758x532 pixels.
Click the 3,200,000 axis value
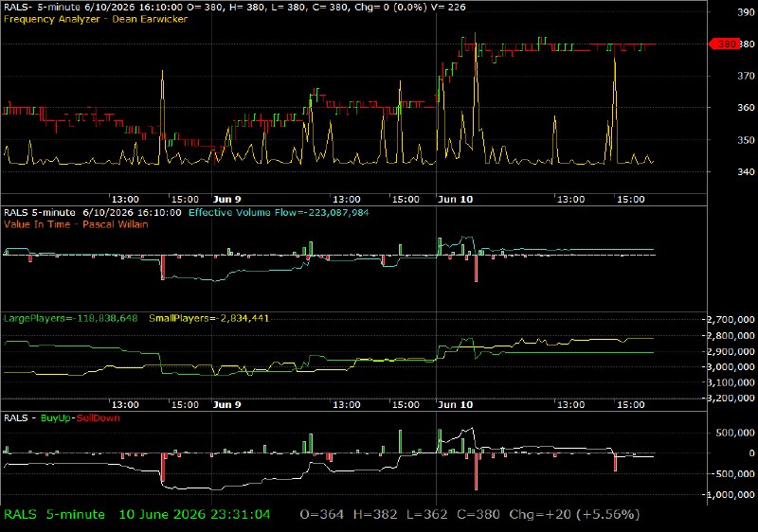point(731,399)
